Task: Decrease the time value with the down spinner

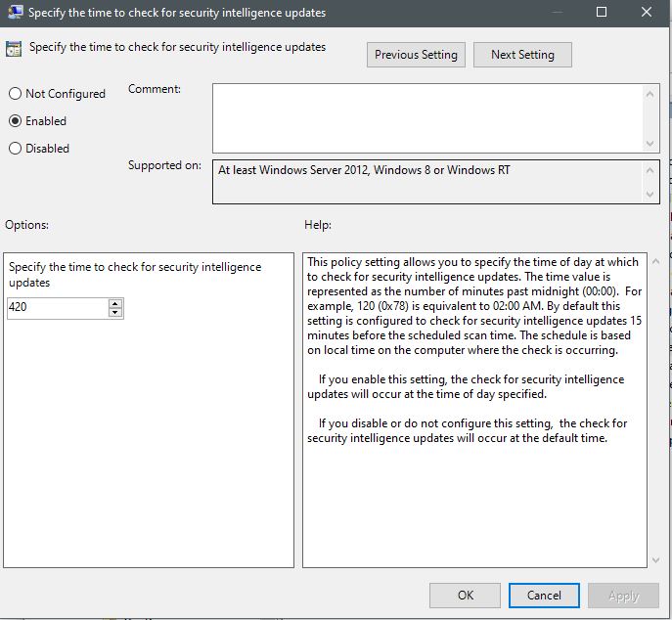Action: coord(114,312)
